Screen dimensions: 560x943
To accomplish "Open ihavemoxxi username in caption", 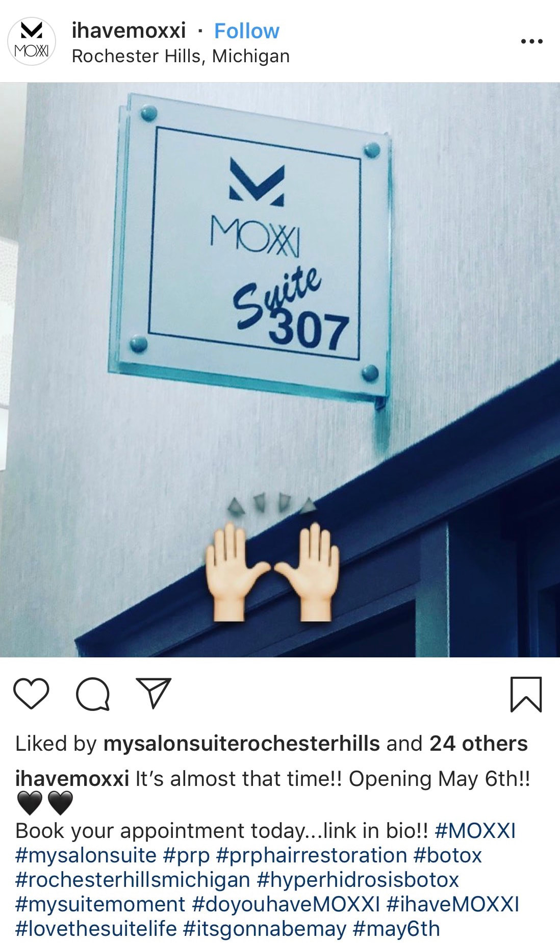I will click(x=72, y=779).
